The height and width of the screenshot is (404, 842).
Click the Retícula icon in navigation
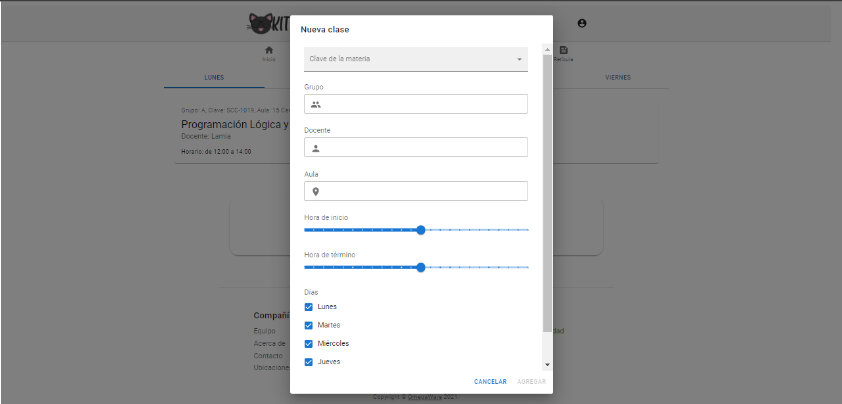coord(563,50)
